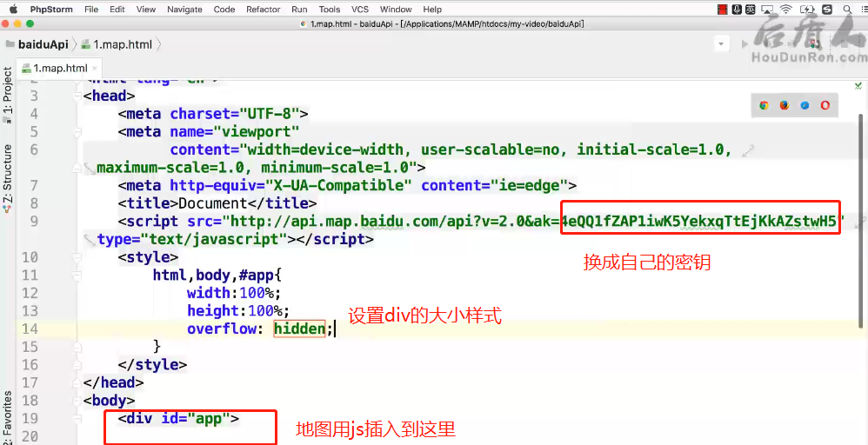Open the View menu
The width and height of the screenshot is (868, 445).
(145, 10)
